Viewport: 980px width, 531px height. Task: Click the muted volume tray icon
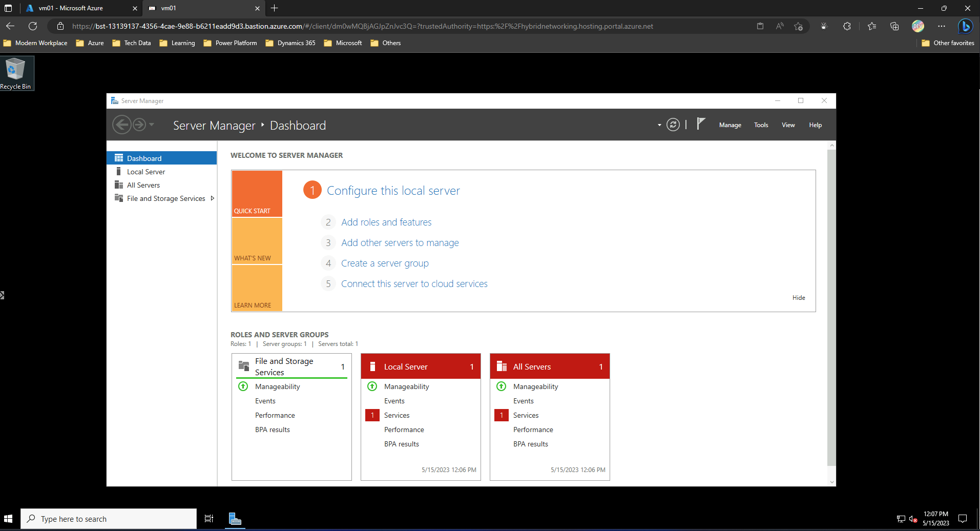pyautogui.click(x=913, y=519)
